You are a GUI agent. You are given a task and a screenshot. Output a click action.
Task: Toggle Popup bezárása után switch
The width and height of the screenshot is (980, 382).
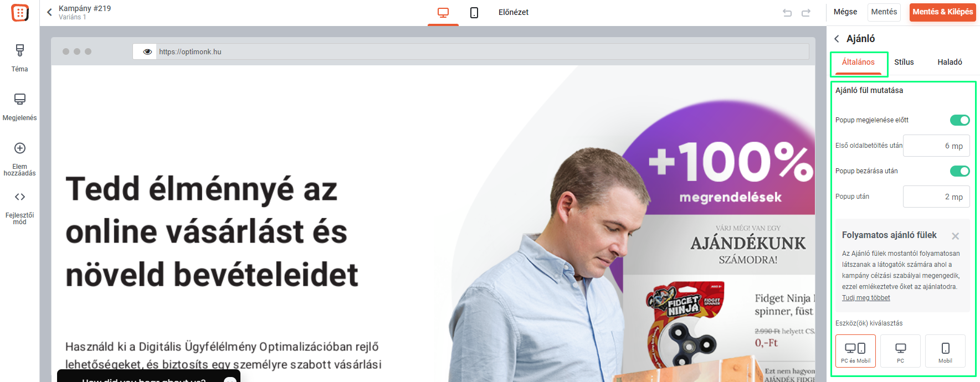pos(960,171)
